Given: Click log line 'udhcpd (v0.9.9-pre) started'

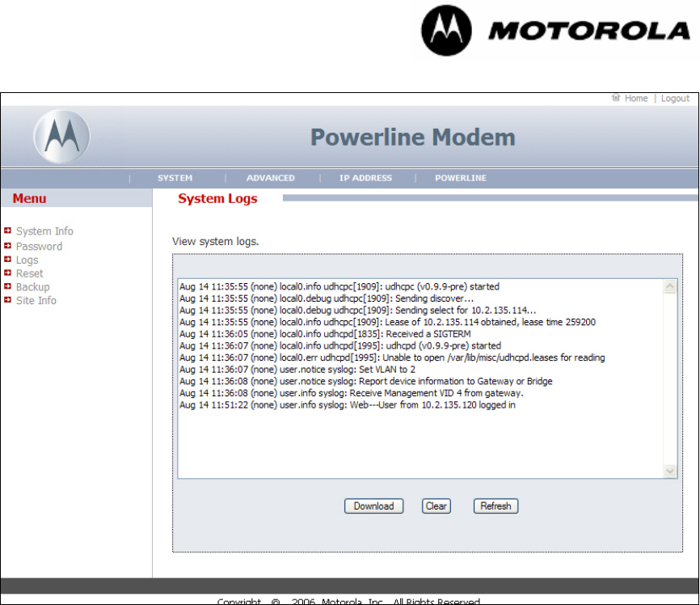Looking at the screenshot, I should pyautogui.click(x=340, y=346).
